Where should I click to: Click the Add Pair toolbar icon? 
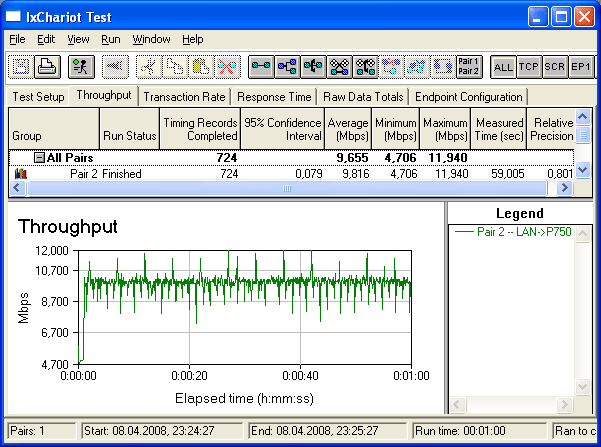261,67
